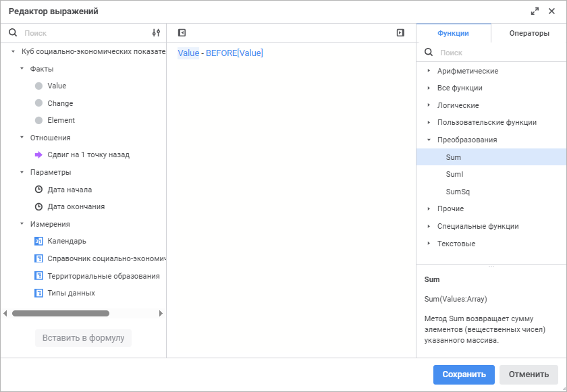
Task: Collapse the Преобразования category
Action: coord(429,140)
